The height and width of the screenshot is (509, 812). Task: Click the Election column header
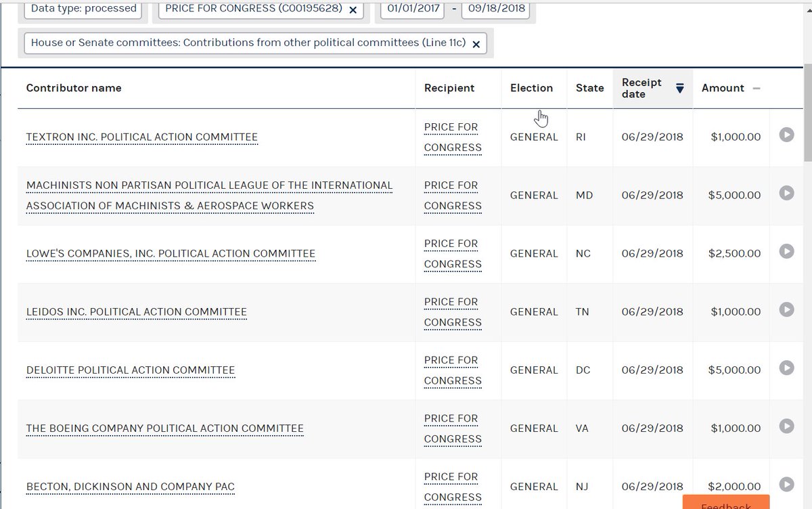531,88
